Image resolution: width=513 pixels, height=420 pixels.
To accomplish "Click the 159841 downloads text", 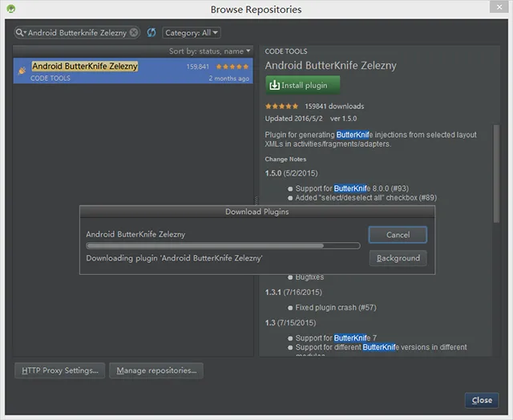I will point(334,107).
